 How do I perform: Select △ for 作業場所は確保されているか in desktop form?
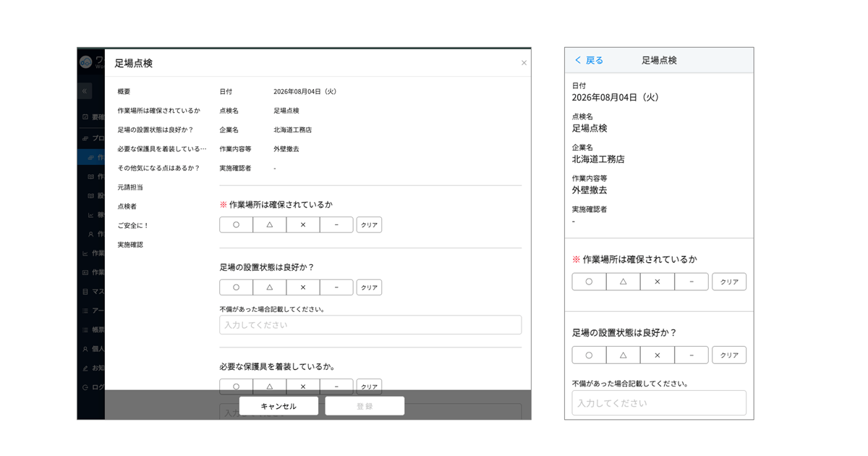pos(270,225)
